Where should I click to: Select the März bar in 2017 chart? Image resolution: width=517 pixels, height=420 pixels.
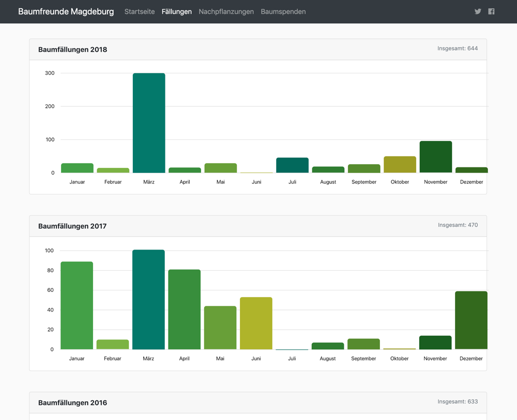[x=148, y=300]
